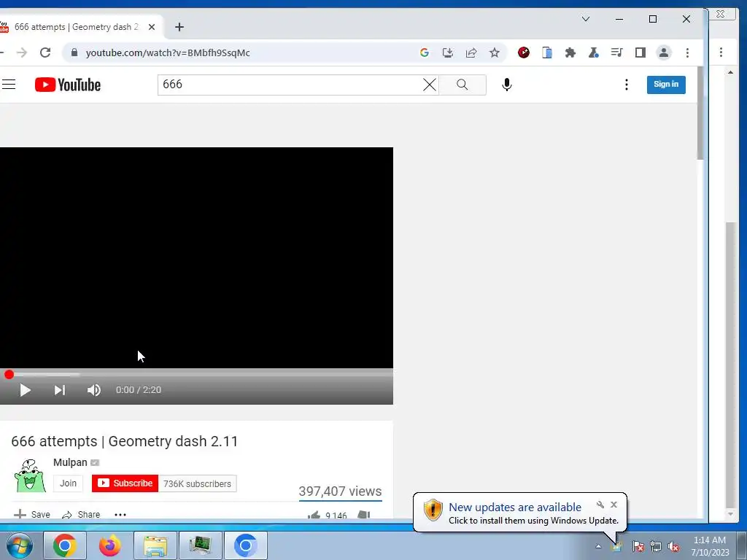Play the video with the play button
This screenshot has height=560, width=747.
(x=26, y=391)
